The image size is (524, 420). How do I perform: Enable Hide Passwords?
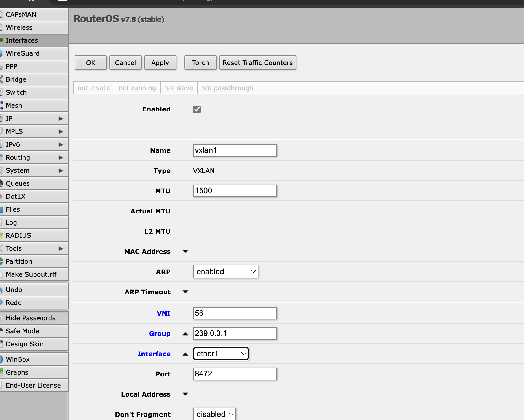(x=31, y=318)
